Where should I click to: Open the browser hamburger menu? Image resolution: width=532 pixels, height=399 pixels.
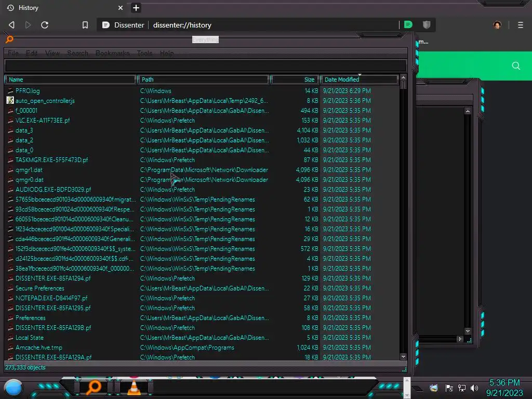[521, 25]
